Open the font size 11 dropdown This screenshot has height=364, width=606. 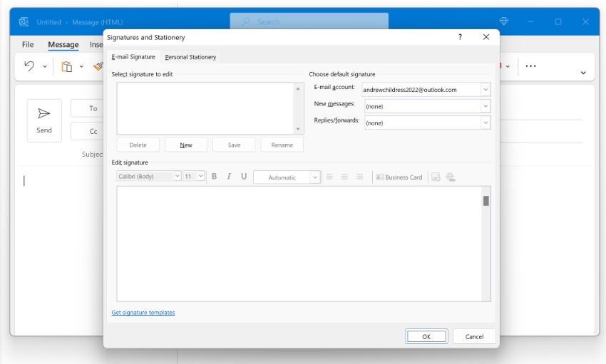tap(200, 176)
